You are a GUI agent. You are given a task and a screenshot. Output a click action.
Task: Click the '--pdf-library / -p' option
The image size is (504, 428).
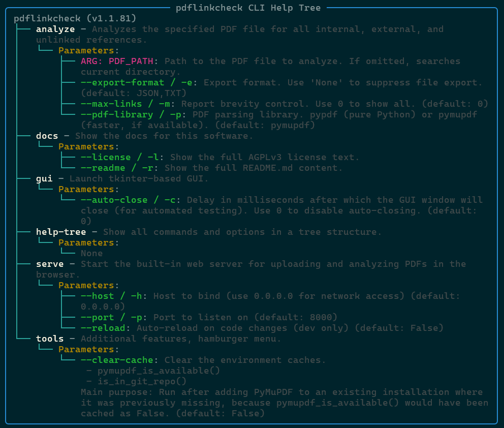point(131,114)
